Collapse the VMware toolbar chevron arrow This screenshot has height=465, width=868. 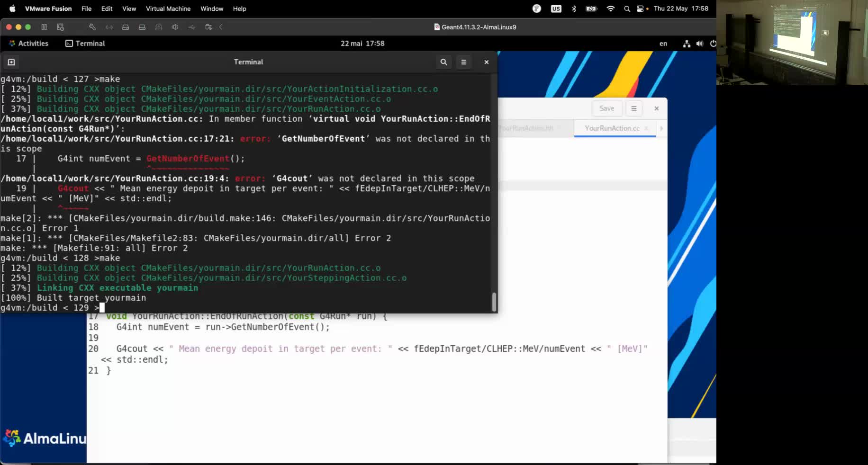tap(221, 27)
